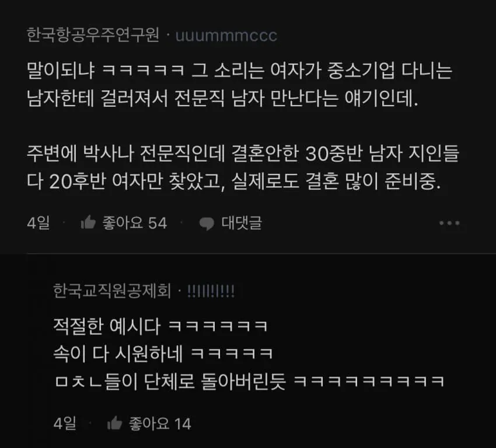This screenshot has height=448, width=496.
Task: Like the first comment with thumbs-up icon
Action: pos(88,222)
